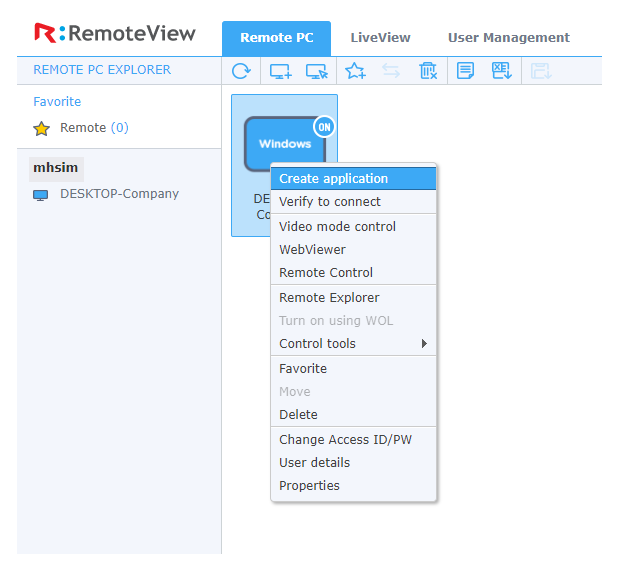Image resolution: width=629 pixels, height=575 pixels.
Task: Switch to the Remote PC tab
Action: [276, 38]
